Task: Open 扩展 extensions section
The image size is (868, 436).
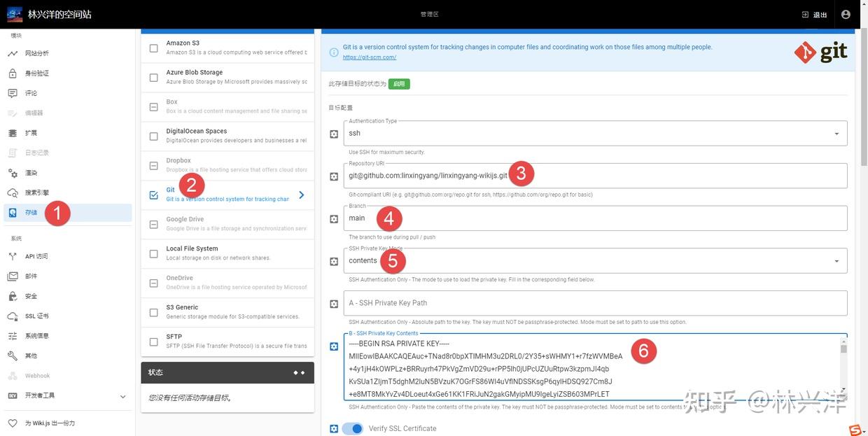Action: [67, 133]
